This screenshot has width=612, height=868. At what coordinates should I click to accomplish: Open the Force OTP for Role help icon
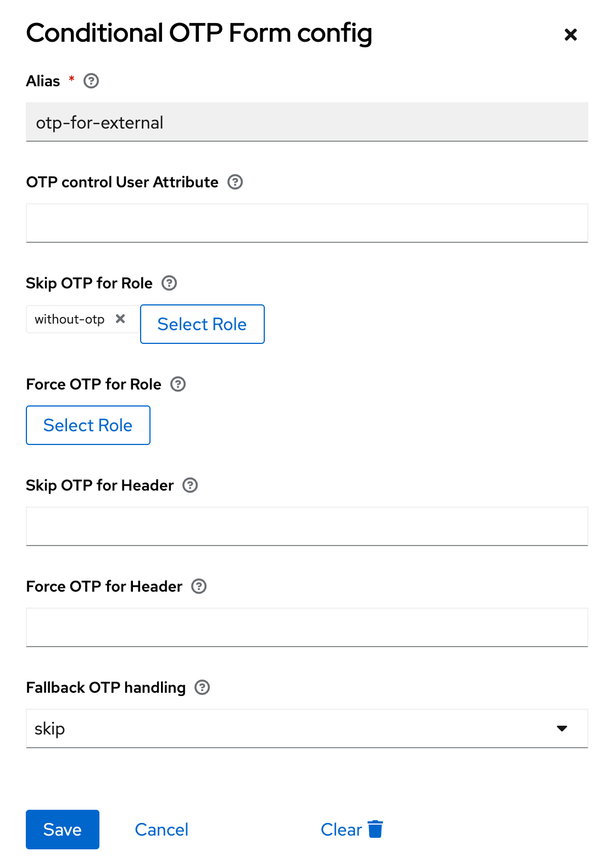tap(177, 384)
